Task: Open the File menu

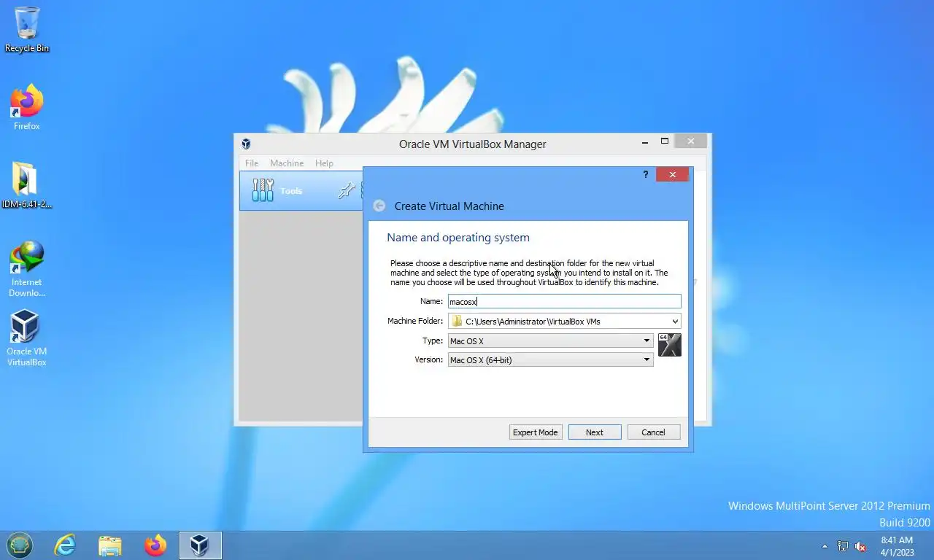Action: pyautogui.click(x=252, y=163)
